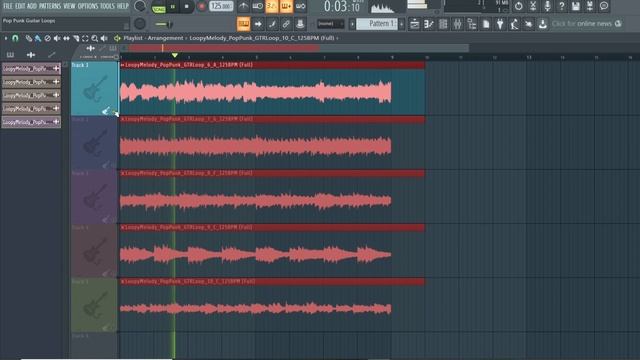This screenshot has width=640, height=360.
Task: Click the question mark help icon
Action: pyautogui.click(x=561, y=6)
